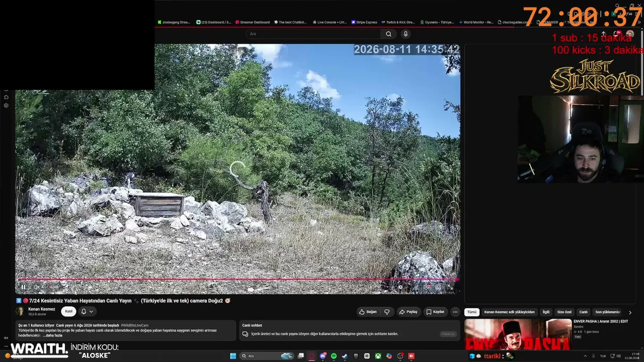
Task: Select the 'Size özel' filter chip
Action: (x=565, y=312)
